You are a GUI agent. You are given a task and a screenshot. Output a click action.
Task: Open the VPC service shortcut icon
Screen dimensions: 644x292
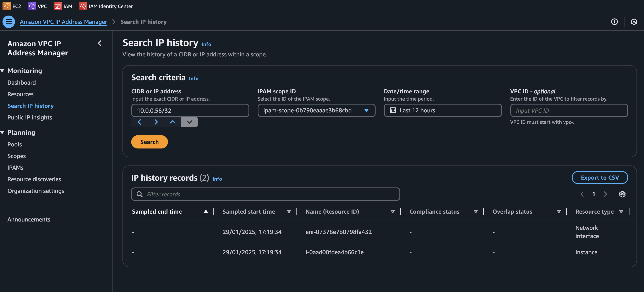pyautogui.click(x=32, y=6)
